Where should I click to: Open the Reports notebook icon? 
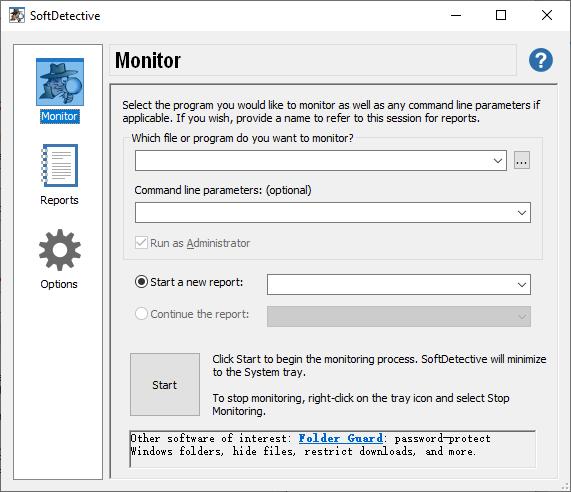60,165
